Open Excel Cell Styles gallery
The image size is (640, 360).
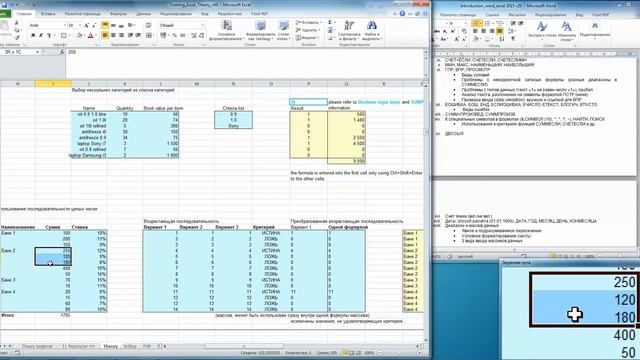coord(284,30)
